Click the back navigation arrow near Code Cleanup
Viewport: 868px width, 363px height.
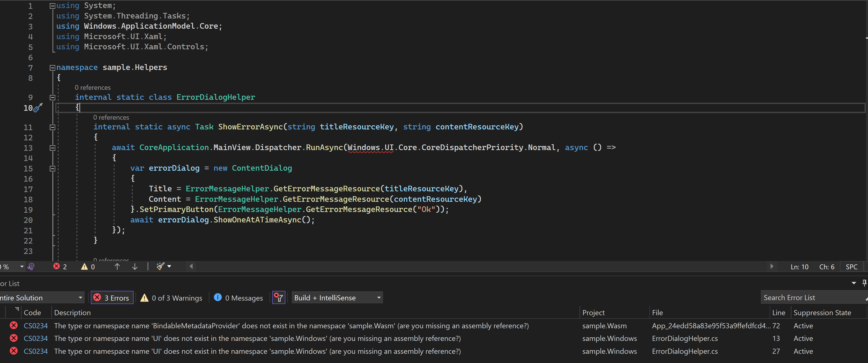(x=191, y=266)
